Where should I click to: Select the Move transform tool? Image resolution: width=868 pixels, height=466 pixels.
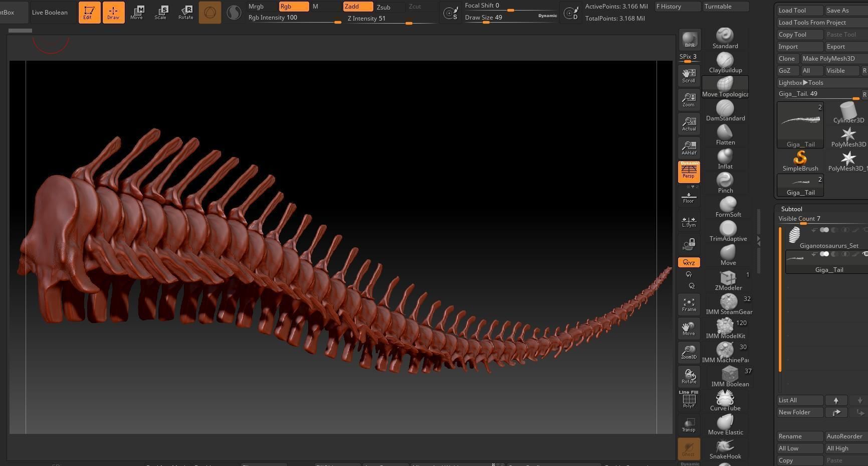136,12
